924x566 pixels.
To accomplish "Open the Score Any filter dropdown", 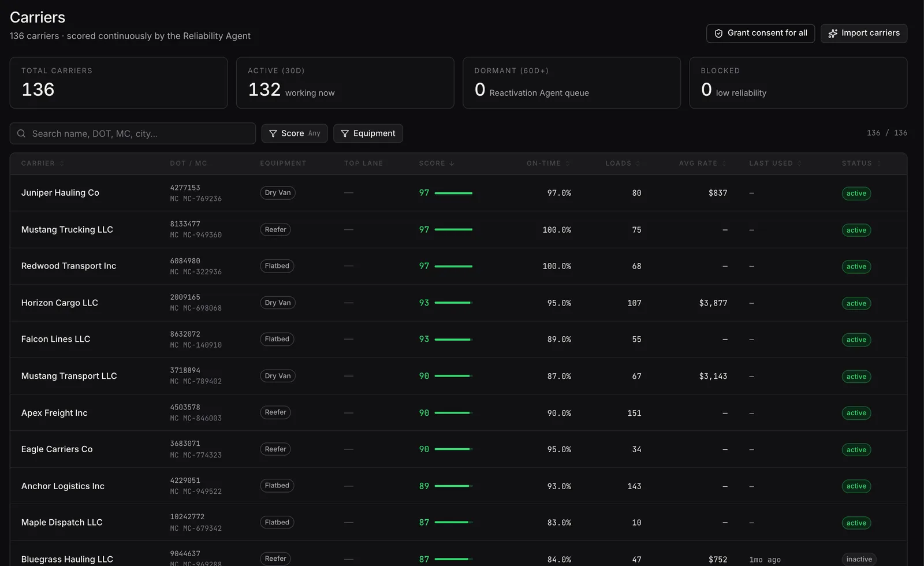I will 295,133.
